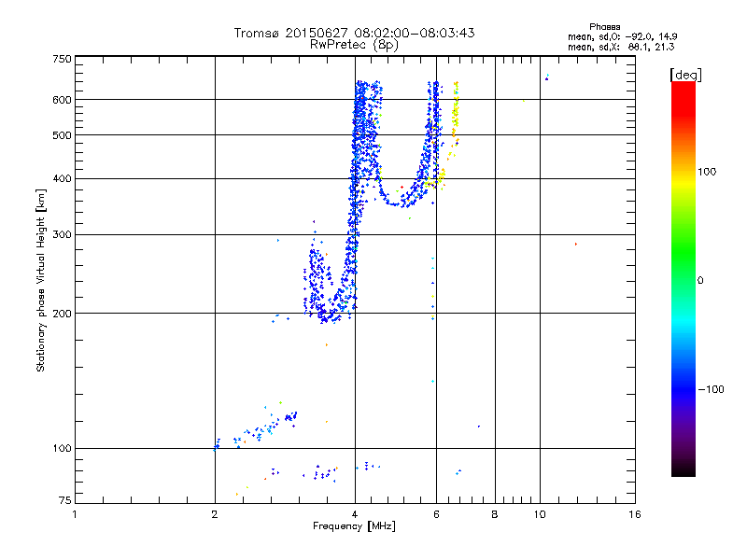The width and height of the screenshot is (747, 560).
Task: Click the blue colorbar region at '-100'
Action: point(684,389)
